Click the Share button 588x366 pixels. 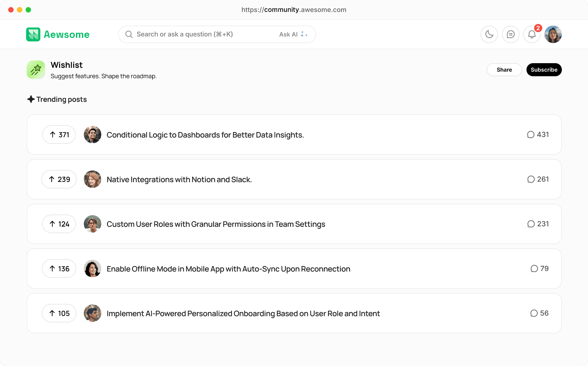[504, 70]
